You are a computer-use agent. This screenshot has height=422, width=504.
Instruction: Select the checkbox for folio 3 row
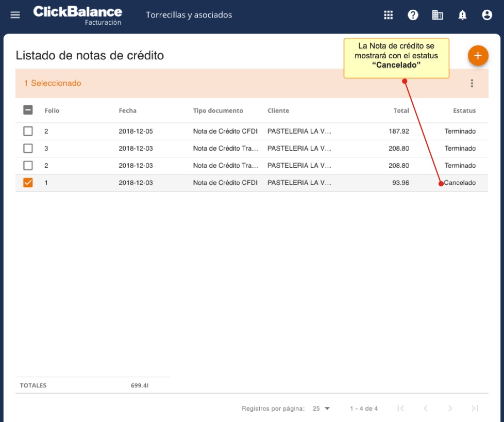28,149
